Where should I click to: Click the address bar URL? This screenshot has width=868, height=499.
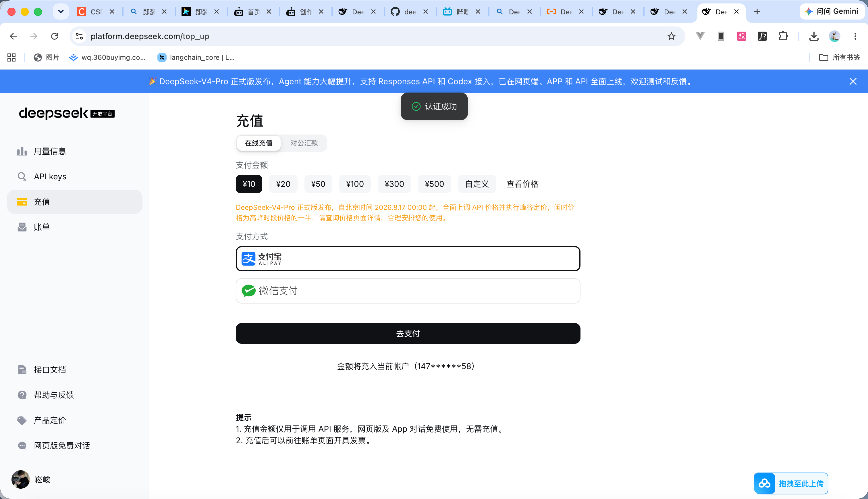(150, 36)
